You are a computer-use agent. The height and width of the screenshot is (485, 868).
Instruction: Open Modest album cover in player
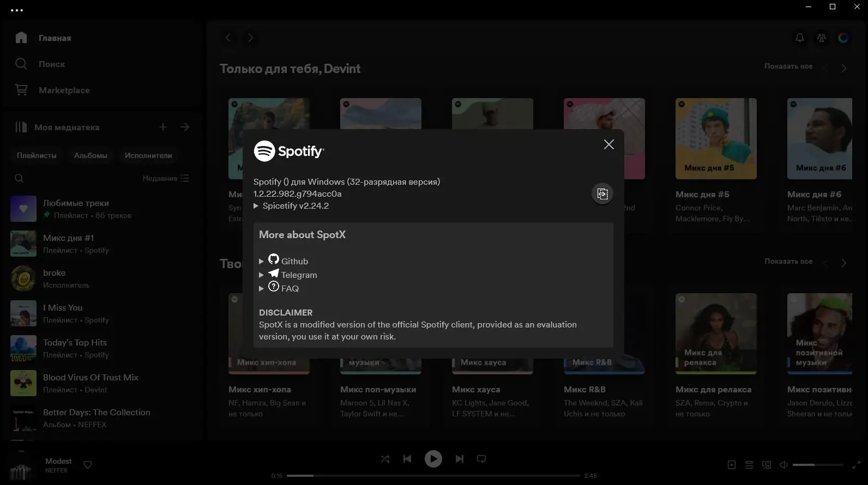pyautogui.click(x=22, y=466)
